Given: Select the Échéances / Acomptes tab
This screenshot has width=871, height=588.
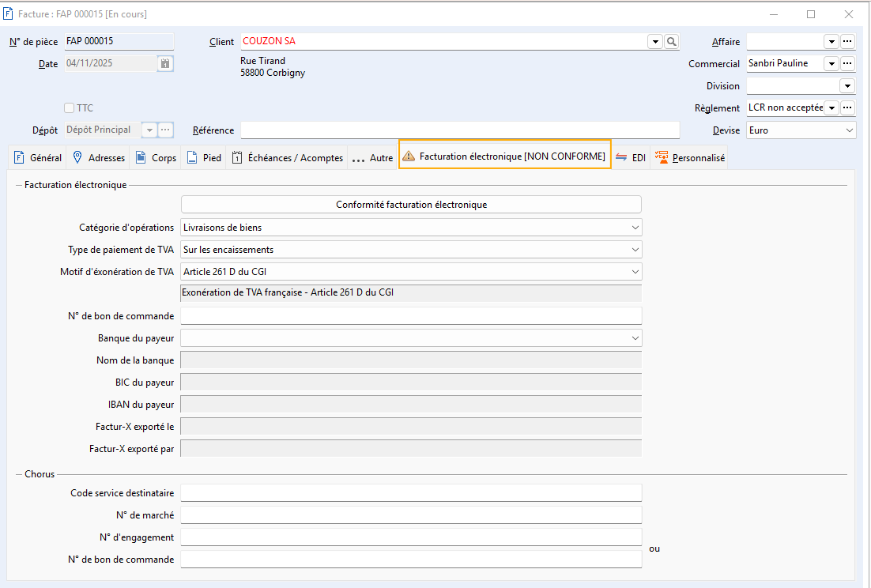Looking at the screenshot, I should (x=288, y=157).
